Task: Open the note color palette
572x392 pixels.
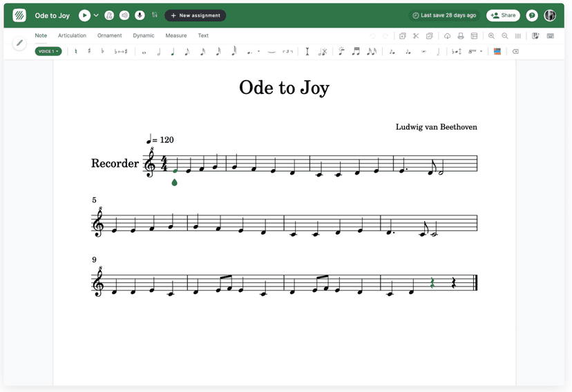Action: click(497, 51)
